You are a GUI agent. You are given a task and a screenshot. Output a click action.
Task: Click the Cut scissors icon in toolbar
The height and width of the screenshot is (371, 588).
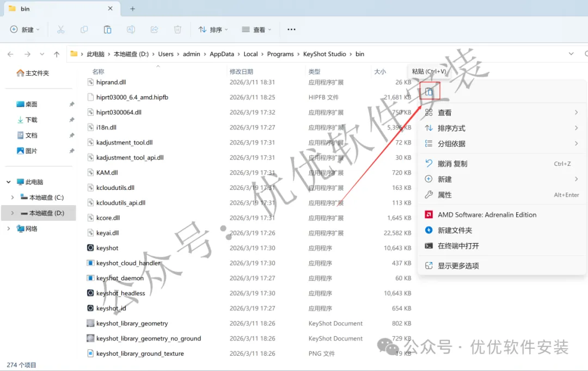(x=61, y=29)
